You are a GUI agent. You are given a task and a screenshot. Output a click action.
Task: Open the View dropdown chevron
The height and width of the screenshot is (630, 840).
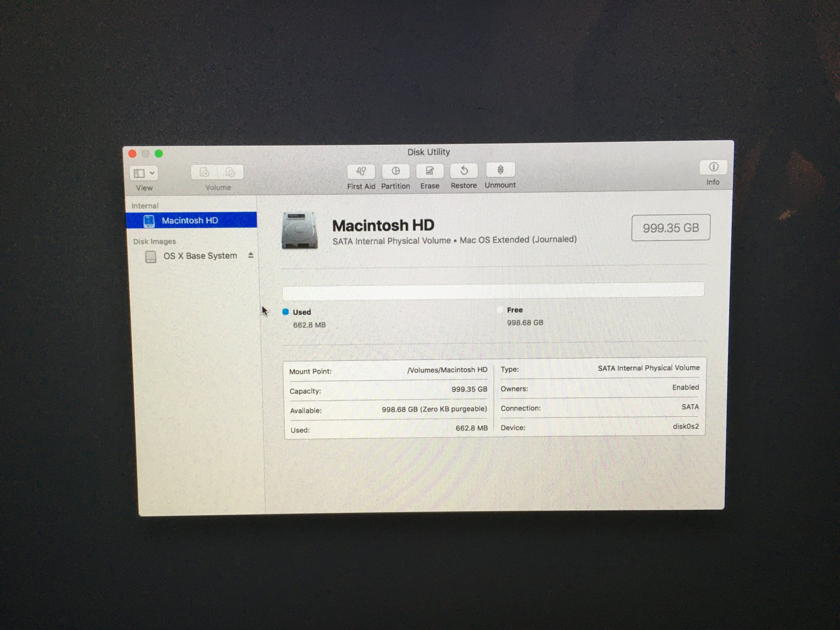pyautogui.click(x=152, y=173)
